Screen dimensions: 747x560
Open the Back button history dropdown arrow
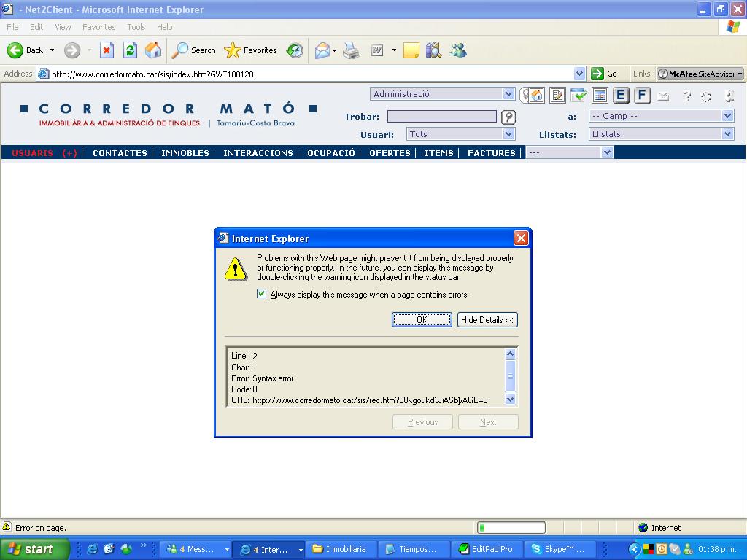(52, 50)
